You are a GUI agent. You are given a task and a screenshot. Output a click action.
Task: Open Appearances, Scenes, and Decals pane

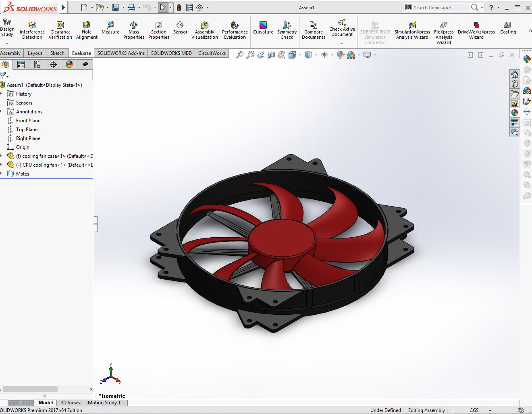click(x=515, y=113)
